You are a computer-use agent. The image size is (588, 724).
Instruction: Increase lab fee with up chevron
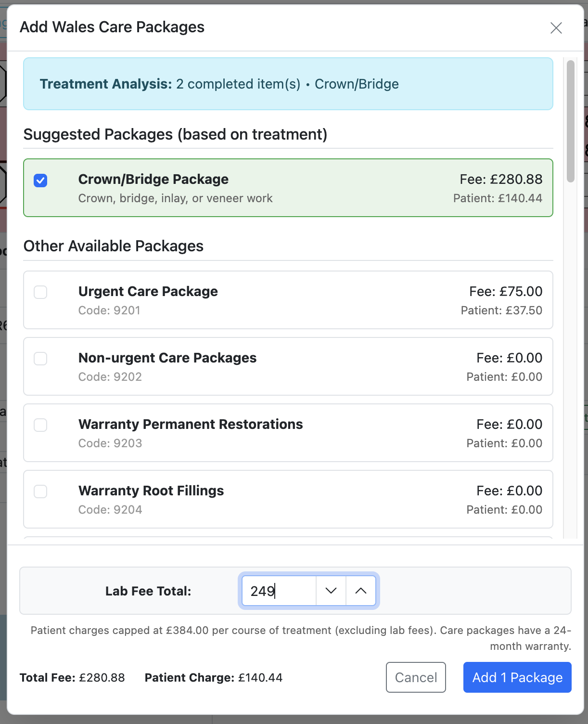click(x=361, y=591)
